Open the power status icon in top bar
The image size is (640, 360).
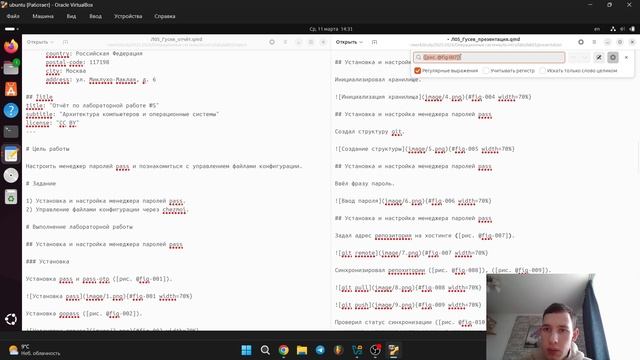tap(632, 29)
